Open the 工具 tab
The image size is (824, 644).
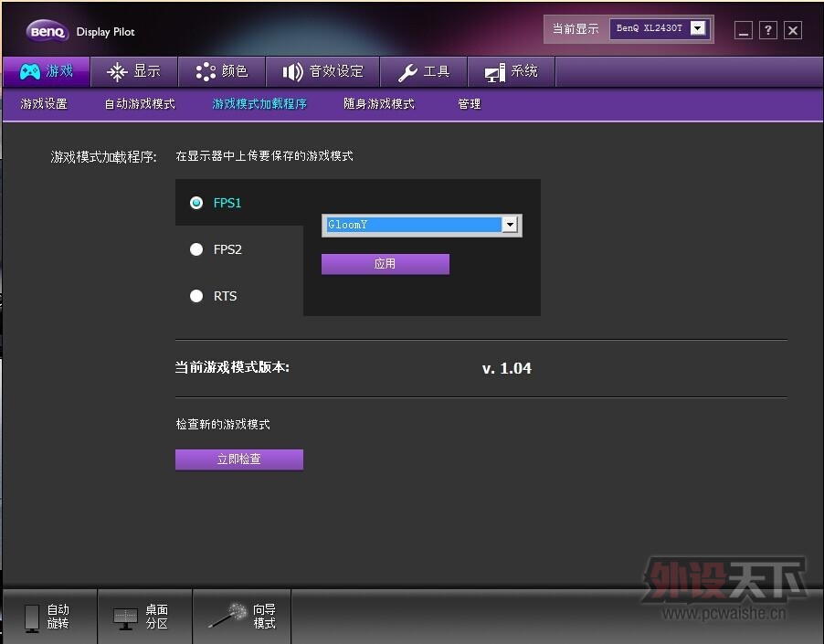[x=424, y=71]
